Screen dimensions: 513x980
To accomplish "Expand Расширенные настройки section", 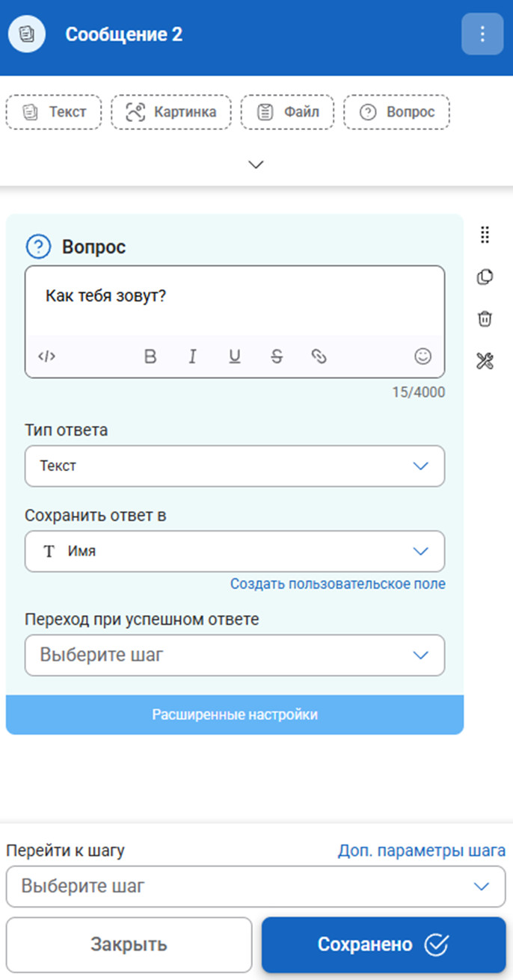I will point(235,715).
